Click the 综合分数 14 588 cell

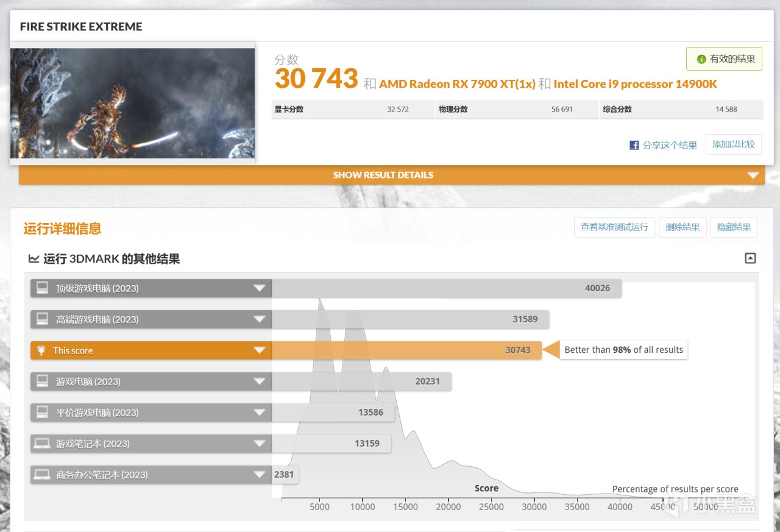(x=681, y=110)
